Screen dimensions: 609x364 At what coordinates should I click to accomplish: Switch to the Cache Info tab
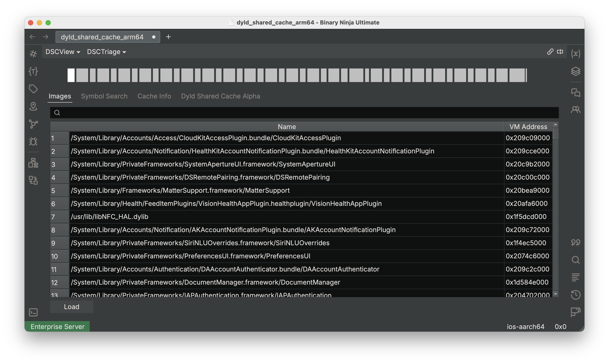click(154, 96)
